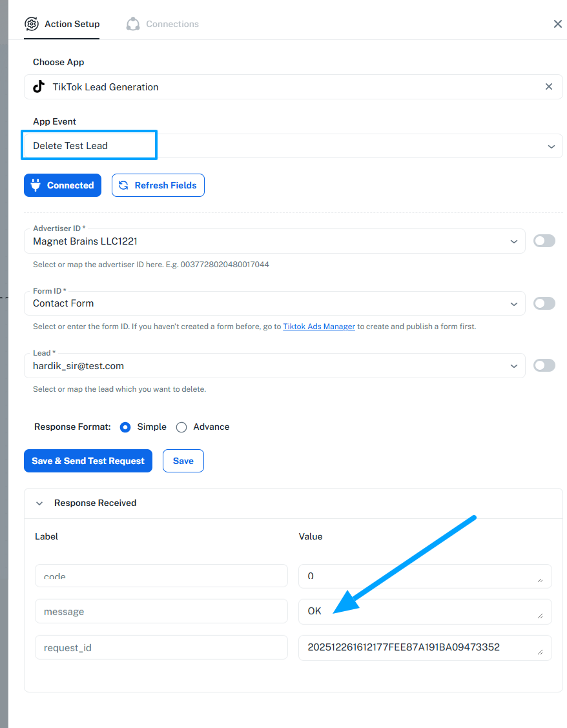
Task: Click the refresh arrows icon
Action: pyautogui.click(x=123, y=185)
